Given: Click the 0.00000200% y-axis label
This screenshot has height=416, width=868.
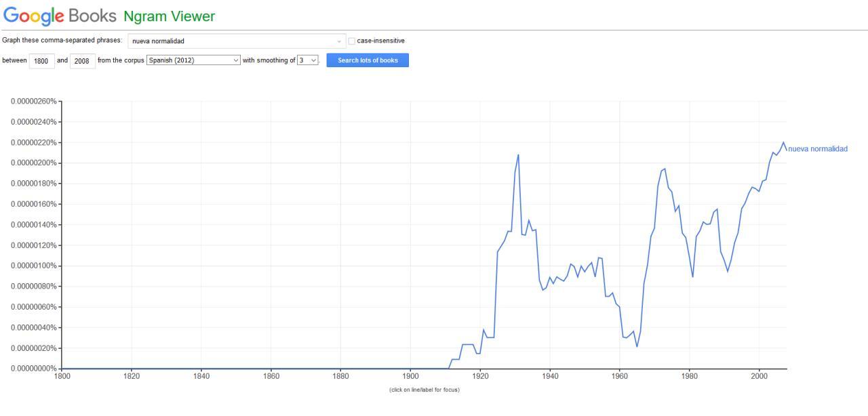Looking at the screenshot, I should click(x=34, y=163).
